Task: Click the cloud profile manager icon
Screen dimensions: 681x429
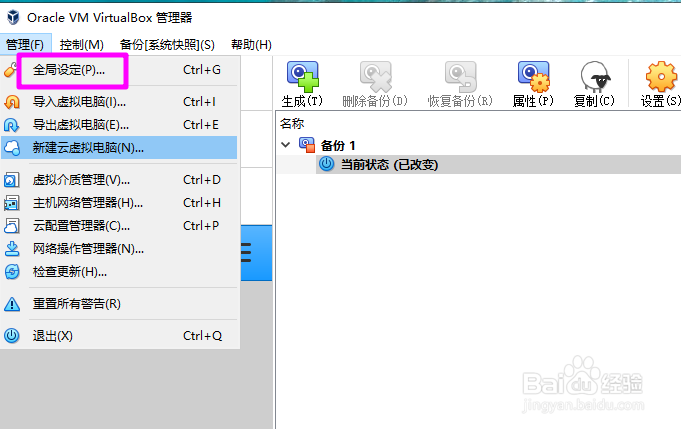Action: point(12,225)
